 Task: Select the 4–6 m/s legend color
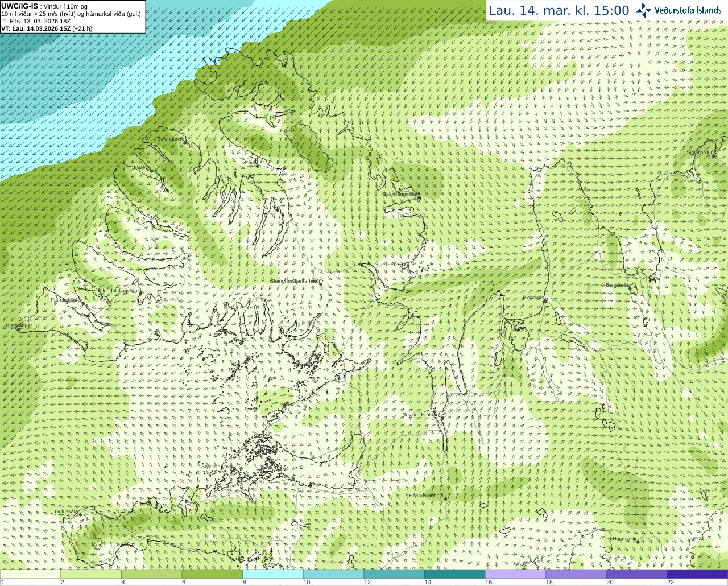(x=151, y=574)
